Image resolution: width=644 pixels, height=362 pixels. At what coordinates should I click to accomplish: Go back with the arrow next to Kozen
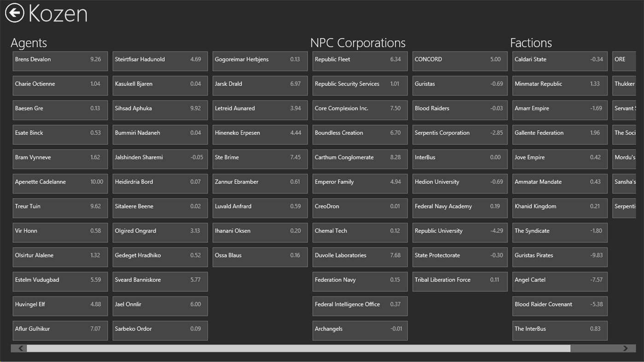pyautogui.click(x=14, y=13)
